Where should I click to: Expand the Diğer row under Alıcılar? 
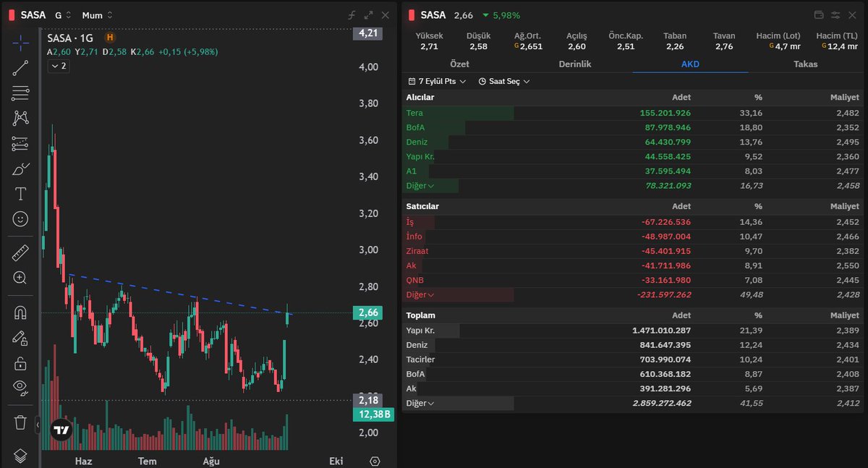pos(419,186)
